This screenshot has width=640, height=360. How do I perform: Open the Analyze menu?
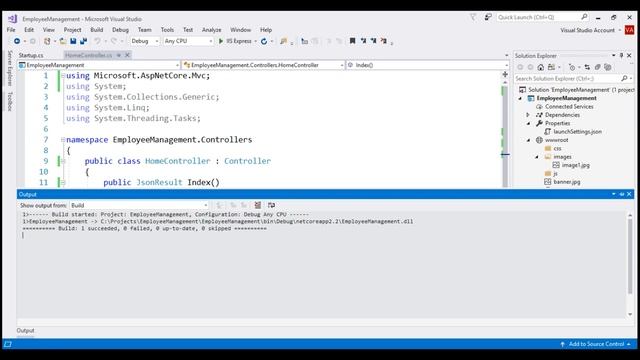pyautogui.click(x=211, y=30)
